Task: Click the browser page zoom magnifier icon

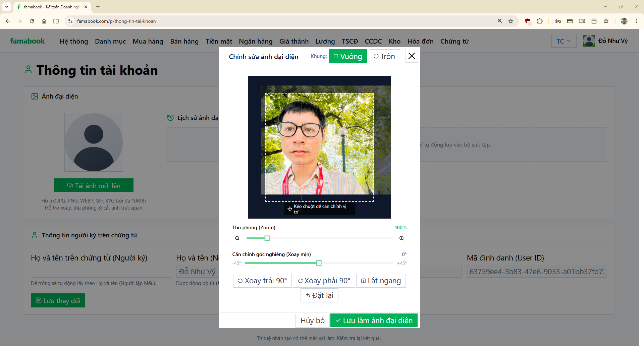Action: coord(500,21)
